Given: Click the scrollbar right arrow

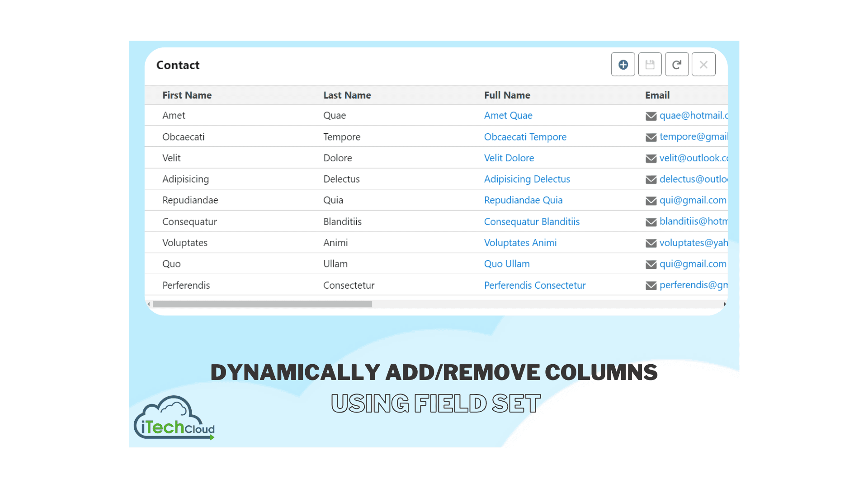Looking at the screenshot, I should tap(725, 304).
